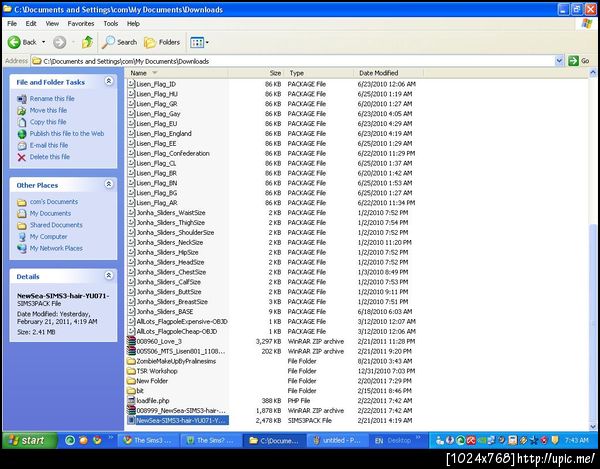Select file icon of Jonha_Sliders_WaistSize
Screen dimensions: 600x469
(131, 213)
